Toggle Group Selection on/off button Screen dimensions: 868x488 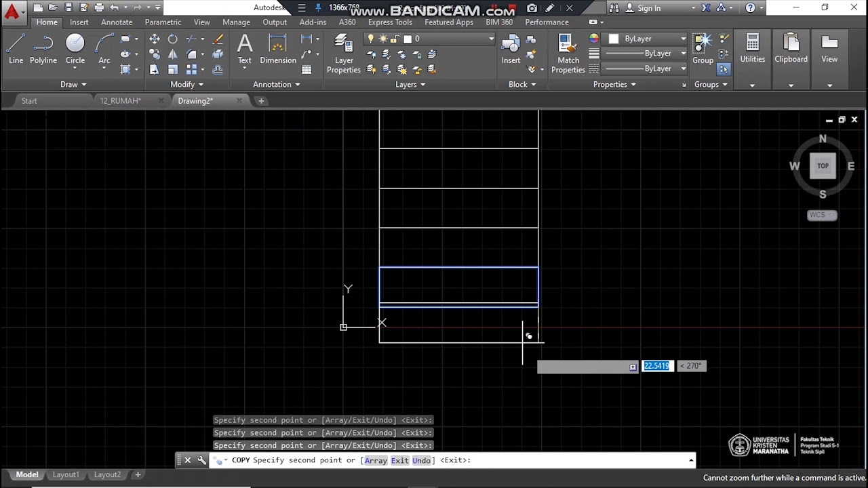[724, 69]
